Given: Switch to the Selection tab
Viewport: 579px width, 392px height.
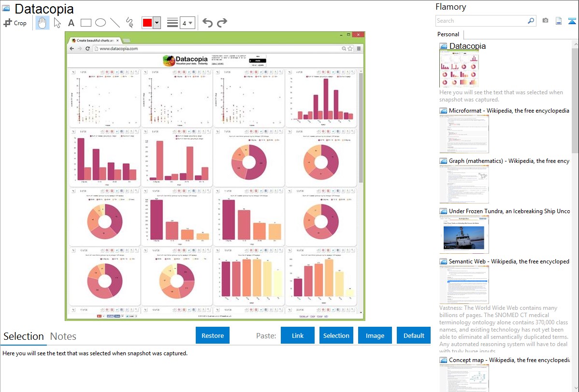Looking at the screenshot, I should [x=24, y=336].
